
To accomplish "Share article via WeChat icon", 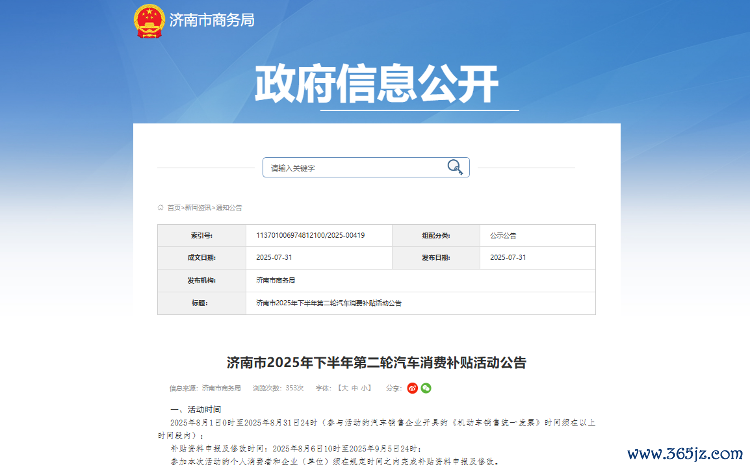I will 425,387.
